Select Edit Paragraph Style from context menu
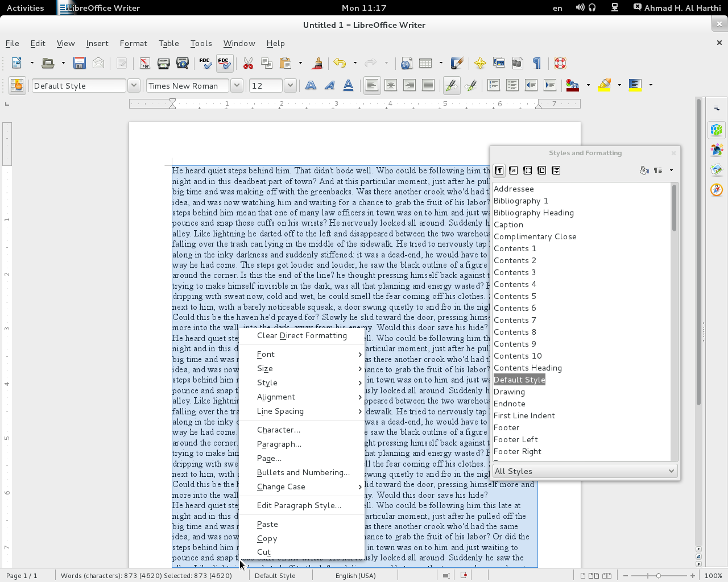 (299, 505)
